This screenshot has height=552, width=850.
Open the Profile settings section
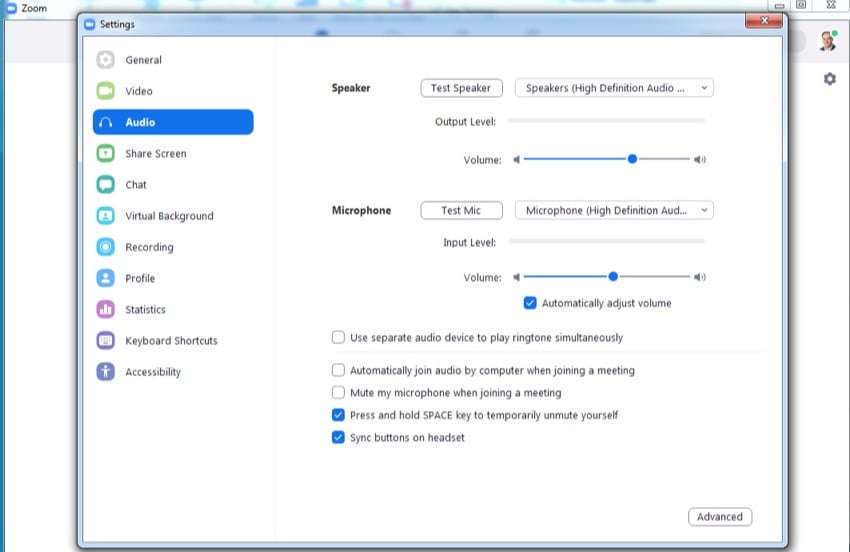pyautogui.click(x=140, y=278)
